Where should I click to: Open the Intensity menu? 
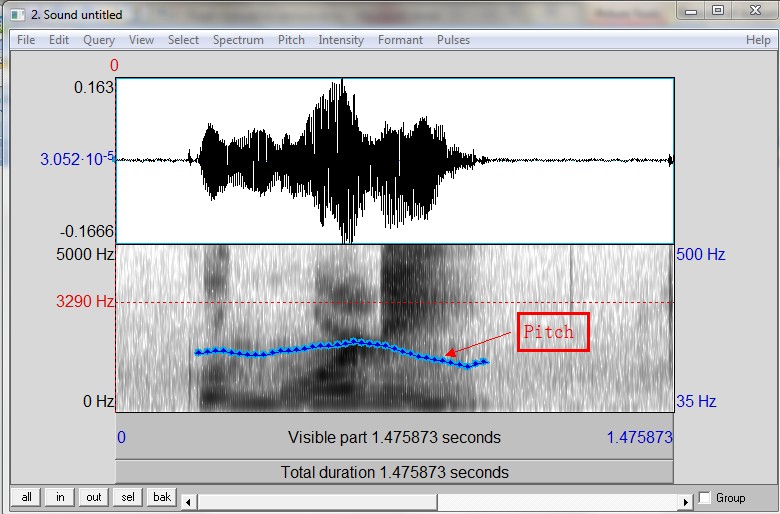click(x=341, y=40)
